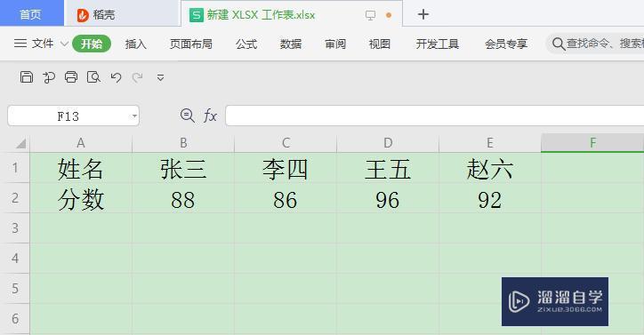The image size is (644, 335).
Task: Select cell containing 姓名
Action: pyautogui.click(x=81, y=168)
